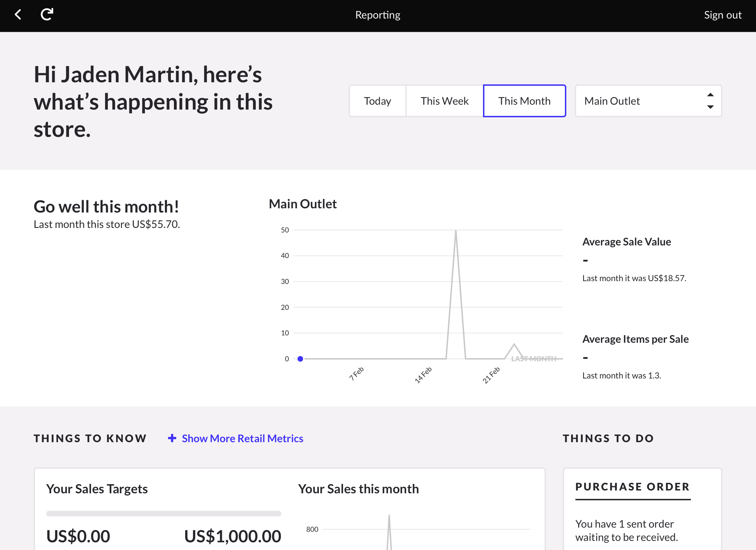Click the sent order waiting message
Screen dimensions: 756x550
point(626,530)
